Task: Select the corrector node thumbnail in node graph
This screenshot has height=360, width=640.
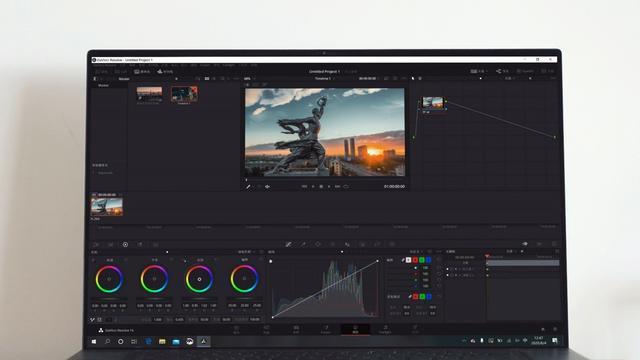Action: click(x=433, y=103)
